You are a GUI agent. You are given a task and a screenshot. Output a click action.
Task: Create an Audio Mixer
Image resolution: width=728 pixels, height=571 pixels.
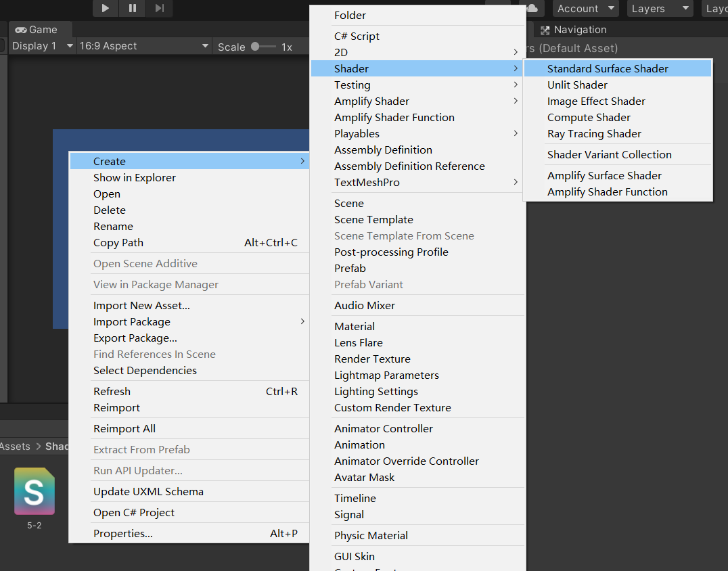(418, 306)
